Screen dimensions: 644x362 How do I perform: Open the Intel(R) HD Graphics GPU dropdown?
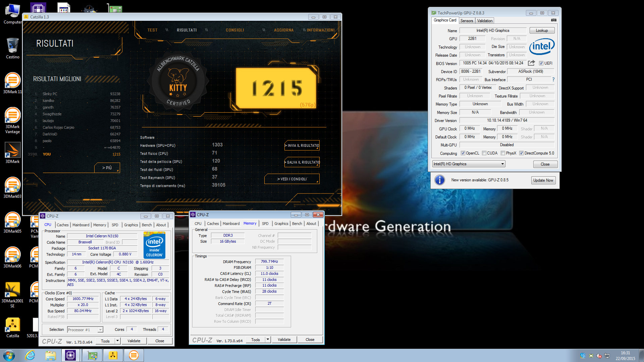tap(469, 164)
